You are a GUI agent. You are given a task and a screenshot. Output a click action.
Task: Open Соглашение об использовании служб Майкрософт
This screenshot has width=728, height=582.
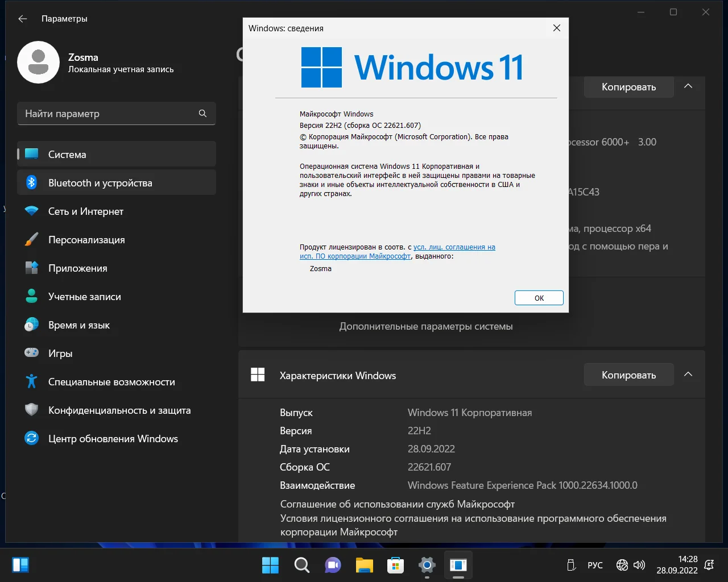(x=398, y=504)
